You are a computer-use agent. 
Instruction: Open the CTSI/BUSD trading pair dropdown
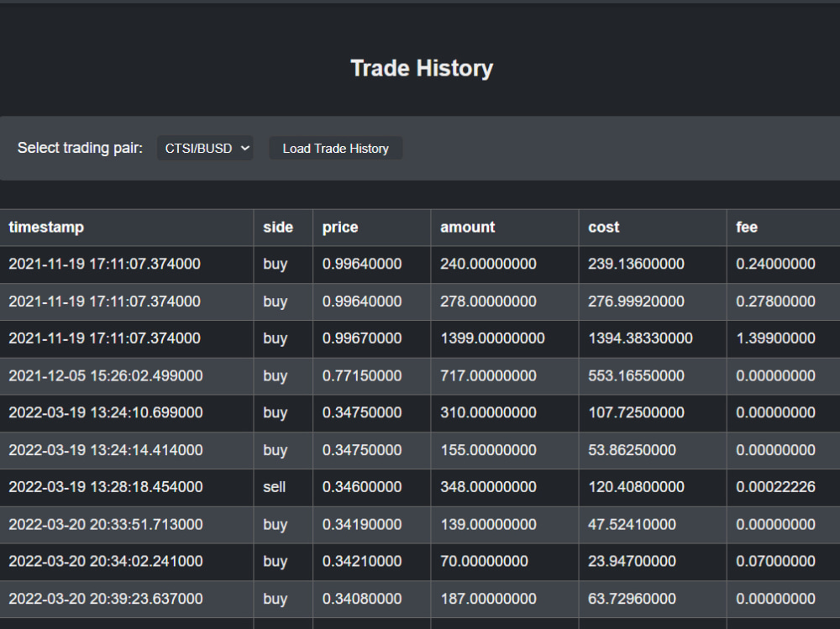tap(205, 149)
